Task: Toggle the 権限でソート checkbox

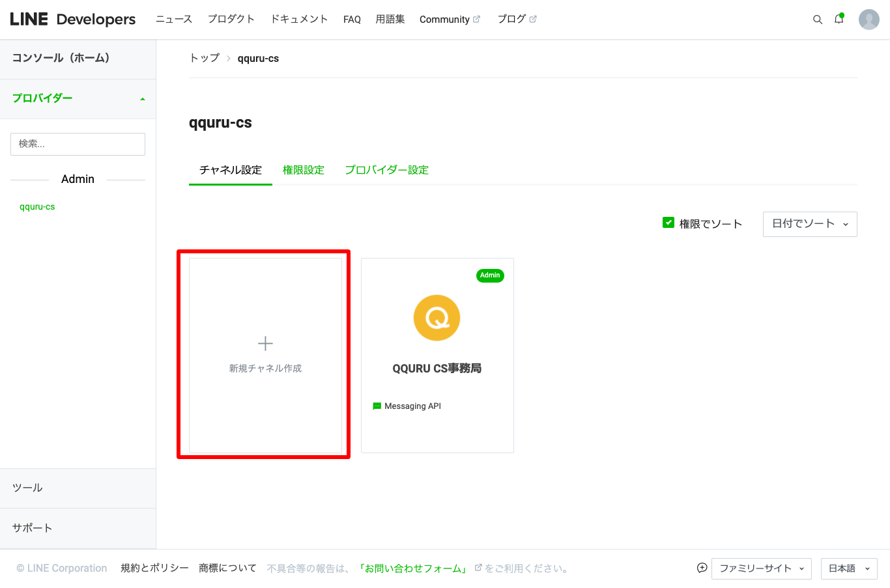Action: (668, 223)
